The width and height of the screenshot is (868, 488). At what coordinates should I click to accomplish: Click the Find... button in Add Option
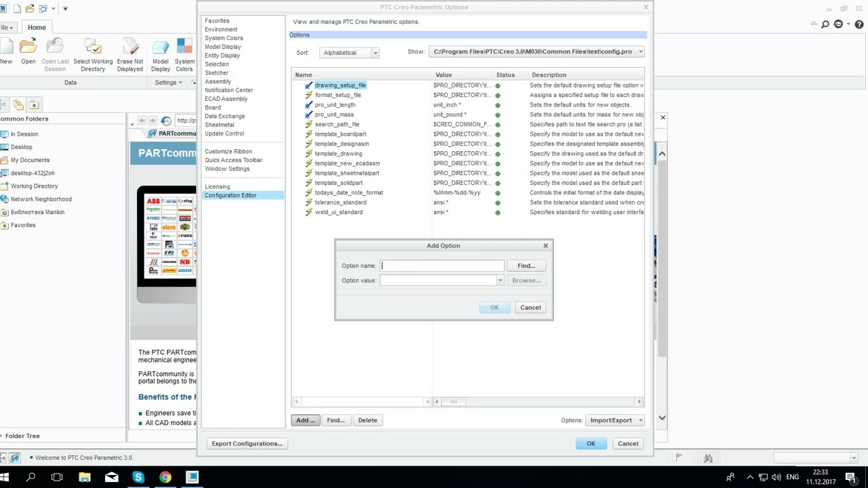[x=526, y=266]
